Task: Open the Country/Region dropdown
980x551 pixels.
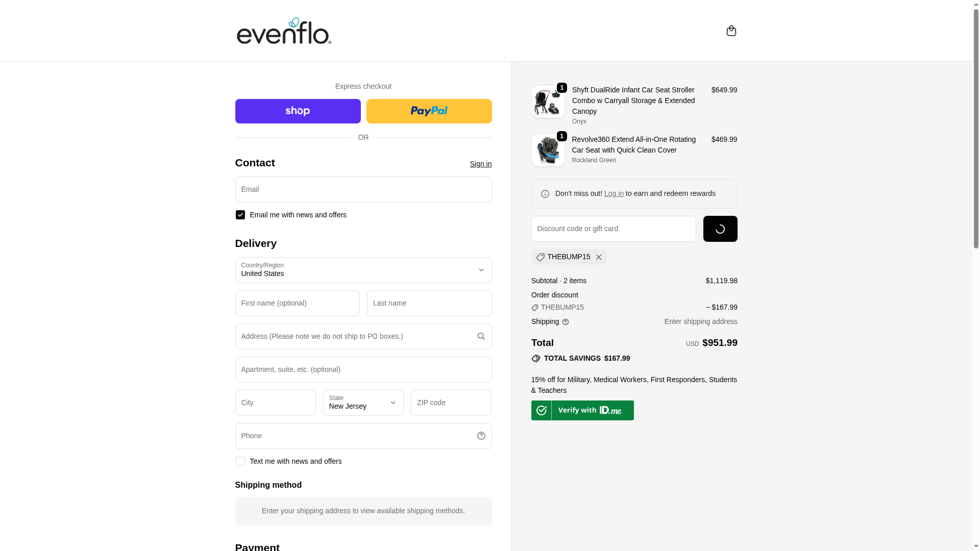Action: click(363, 270)
